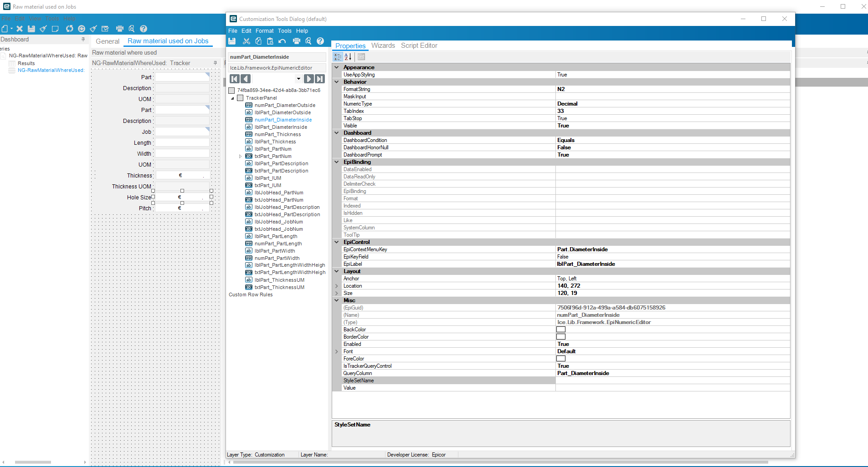Click Paste clipboard icon in customization toolbar
Image resolution: width=868 pixels, height=467 pixels.
tap(270, 41)
